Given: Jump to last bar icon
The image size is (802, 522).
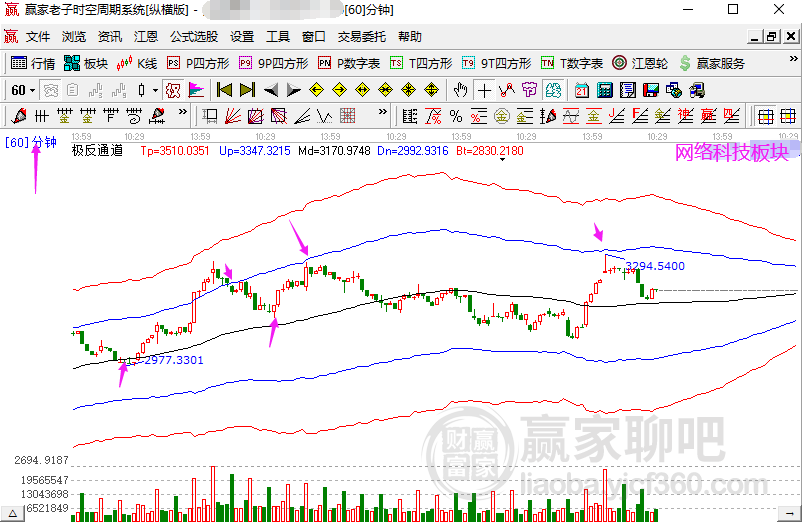Looking at the screenshot, I should click(248, 90).
